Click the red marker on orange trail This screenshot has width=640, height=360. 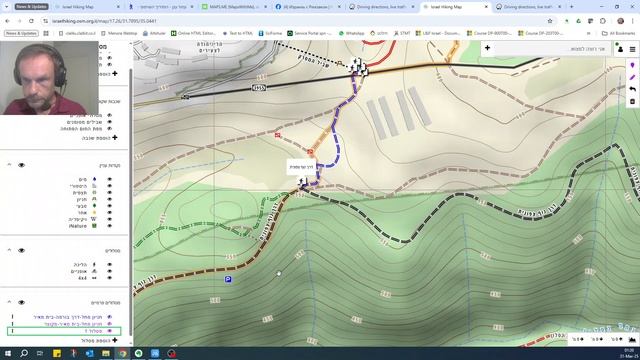(310, 152)
